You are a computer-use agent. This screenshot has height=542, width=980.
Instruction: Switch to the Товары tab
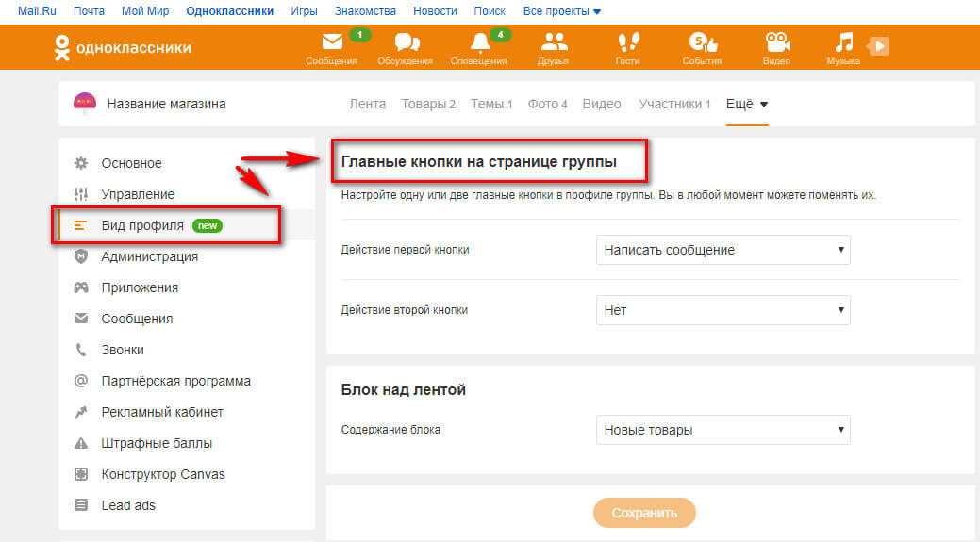[427, 104]
